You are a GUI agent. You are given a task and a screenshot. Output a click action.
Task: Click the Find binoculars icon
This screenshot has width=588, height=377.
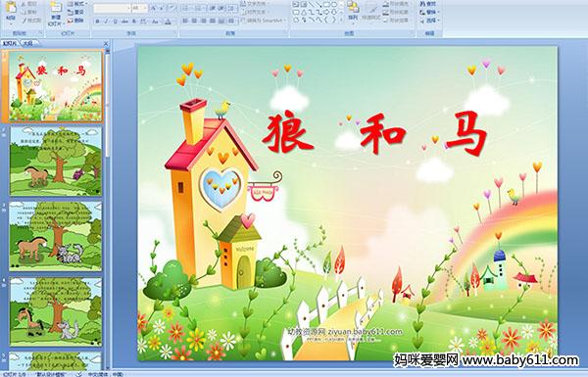(x=423, y=4)
